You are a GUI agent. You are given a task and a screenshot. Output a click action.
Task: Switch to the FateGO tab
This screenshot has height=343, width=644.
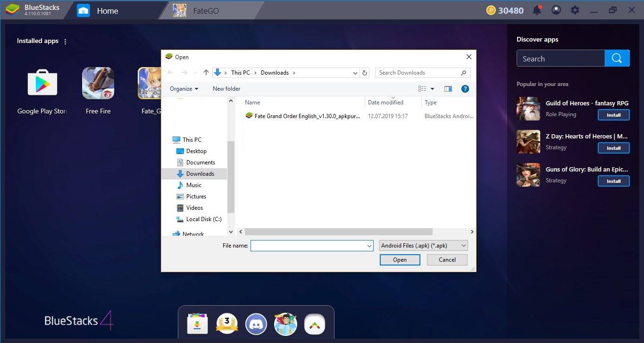205,10
